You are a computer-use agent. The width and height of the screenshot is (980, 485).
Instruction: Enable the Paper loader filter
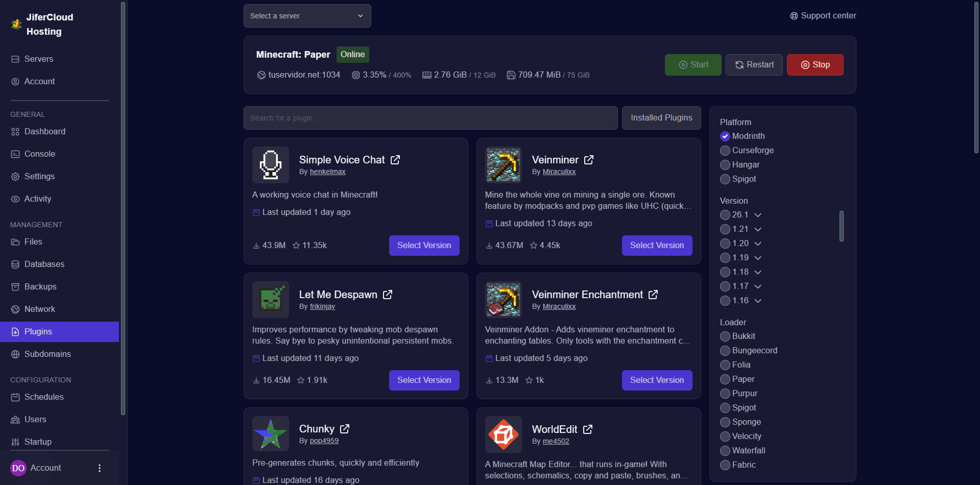coord(725,379)
